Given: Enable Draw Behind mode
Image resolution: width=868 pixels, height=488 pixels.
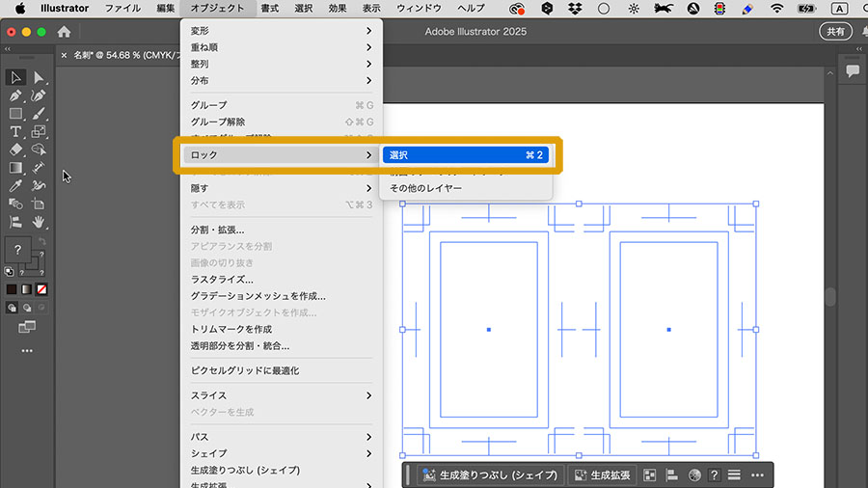Looking at the screenshot, I should (27, 308).
